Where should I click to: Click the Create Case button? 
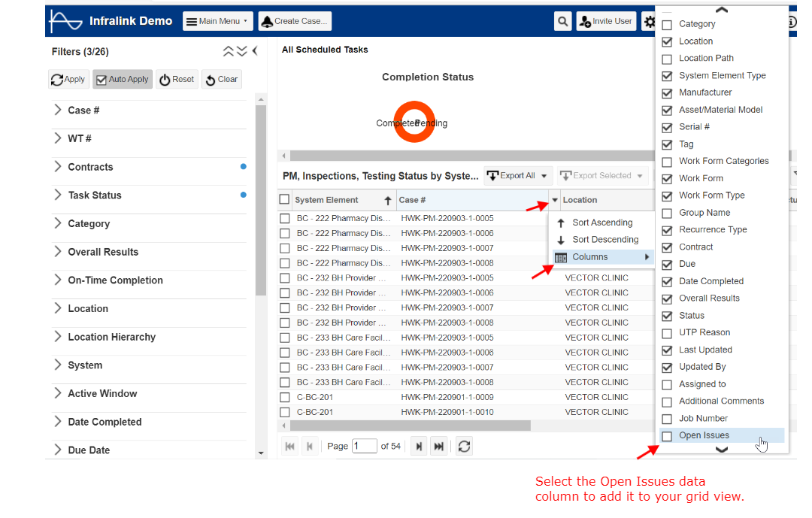click(295, 21)
